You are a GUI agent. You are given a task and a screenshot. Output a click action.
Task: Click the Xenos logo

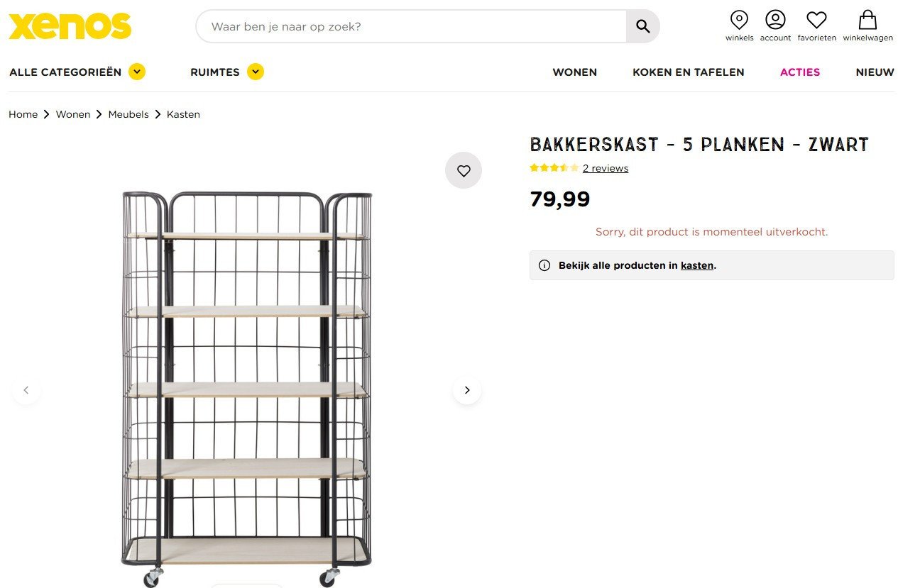[x=70, y=26]
